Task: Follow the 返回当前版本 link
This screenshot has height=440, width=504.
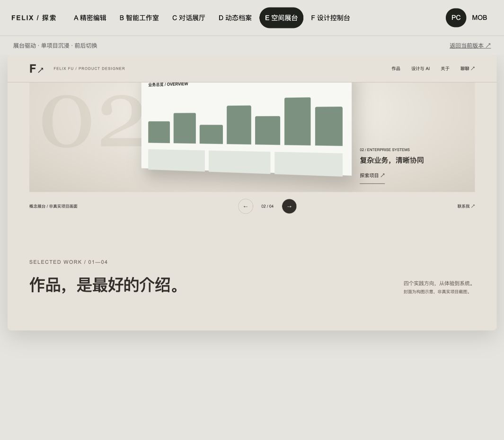Action: (470, 45)
